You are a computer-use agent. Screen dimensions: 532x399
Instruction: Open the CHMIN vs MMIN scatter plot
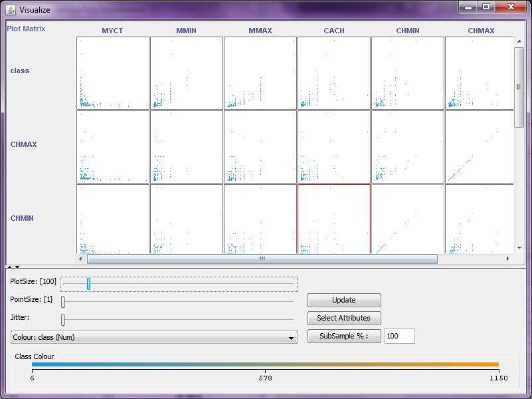click(187, 219)
